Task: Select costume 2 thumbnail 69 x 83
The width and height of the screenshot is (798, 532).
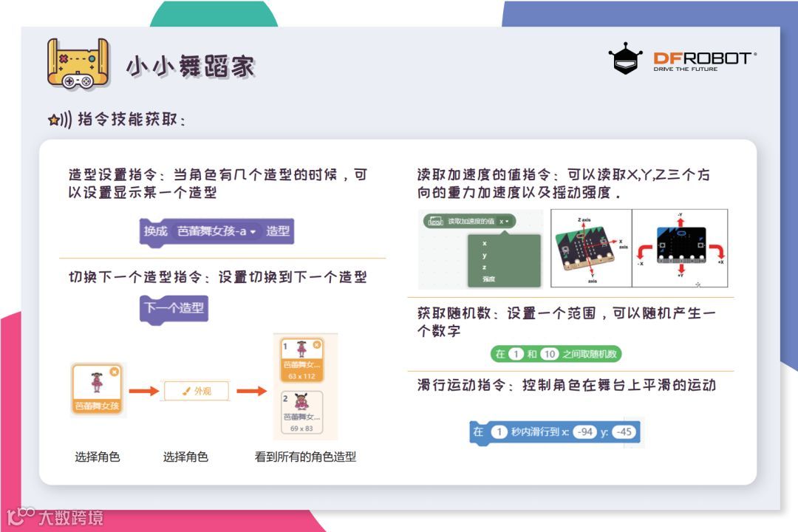Action: [301, 412]
